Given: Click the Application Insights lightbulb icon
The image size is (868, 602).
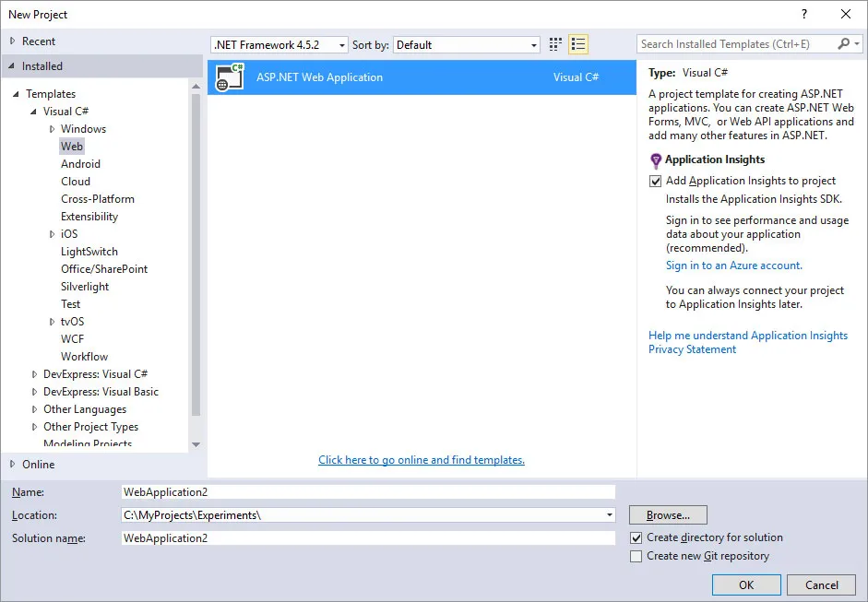Looking at the screenshot, I should coord(656,160).
